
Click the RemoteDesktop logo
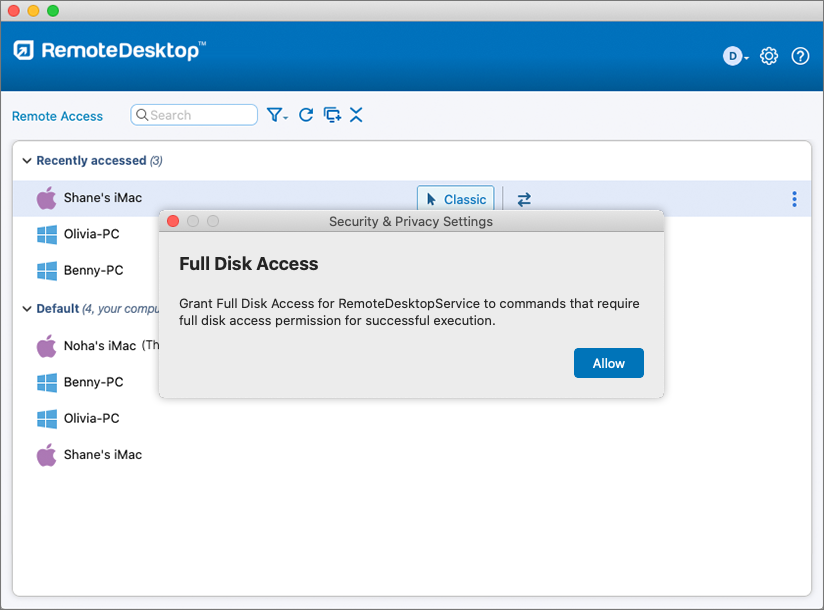110,50
